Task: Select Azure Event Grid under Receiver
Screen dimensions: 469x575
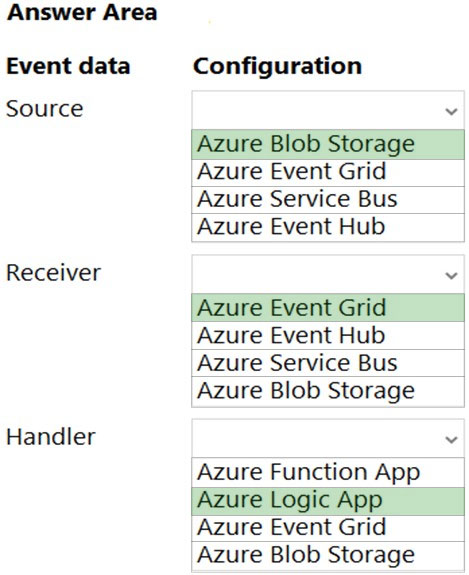Action: 328,308
